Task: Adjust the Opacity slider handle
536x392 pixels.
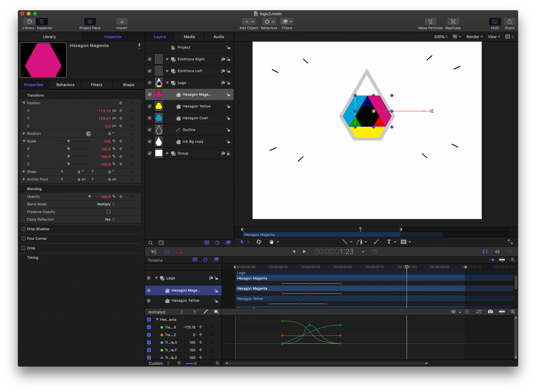Action: click(90, 197)
